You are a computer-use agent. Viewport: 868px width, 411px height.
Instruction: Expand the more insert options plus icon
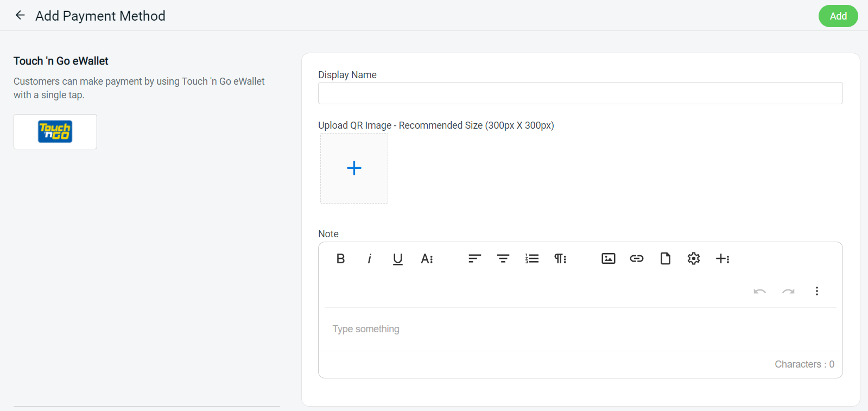[x=723, y=258]
